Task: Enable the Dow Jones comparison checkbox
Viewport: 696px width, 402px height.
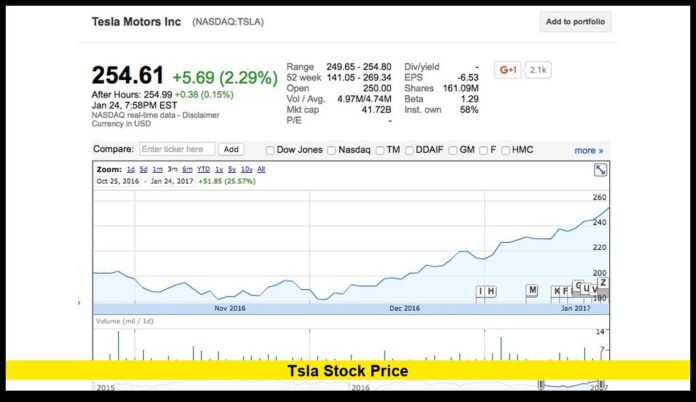Action: 270,150
